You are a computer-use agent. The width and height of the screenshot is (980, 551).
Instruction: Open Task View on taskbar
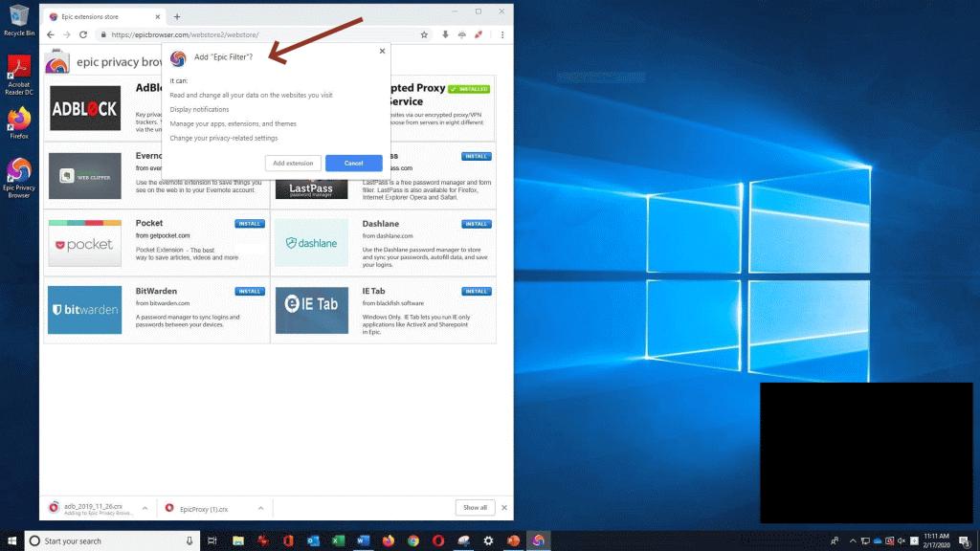212,541
